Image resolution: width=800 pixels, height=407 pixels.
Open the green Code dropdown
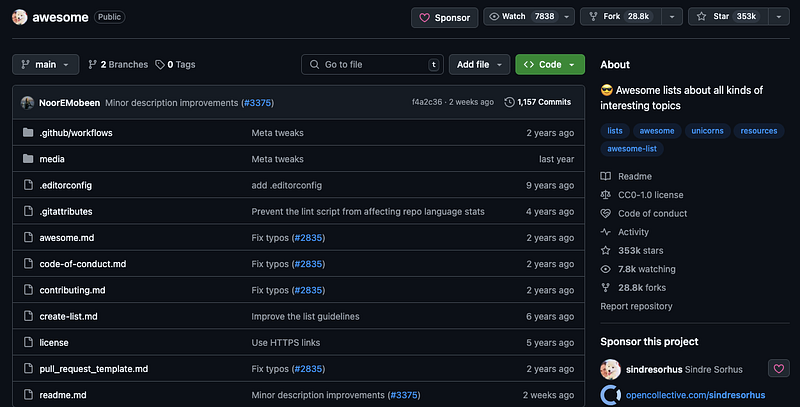(x=550, y=64)
